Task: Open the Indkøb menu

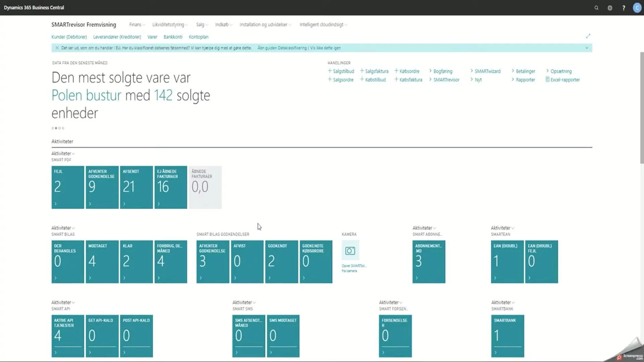Action: coord(223,24)
